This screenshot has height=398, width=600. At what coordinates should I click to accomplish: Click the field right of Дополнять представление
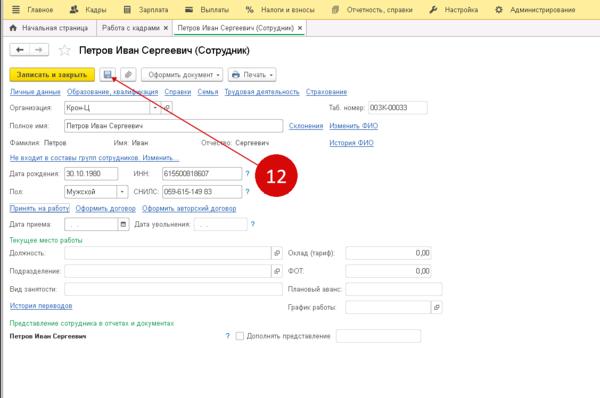[x=379, y=336]
